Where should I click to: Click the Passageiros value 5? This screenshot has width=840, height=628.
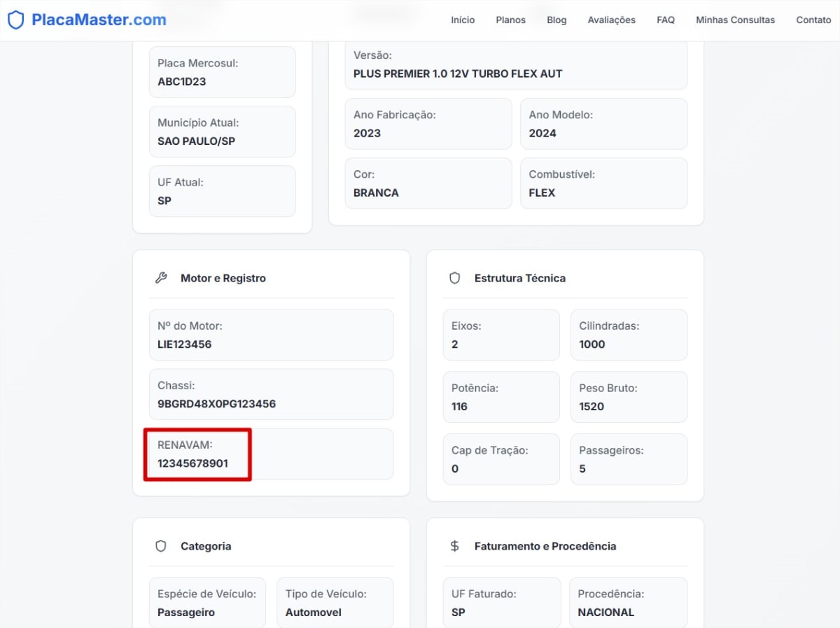tap(582, 469)
